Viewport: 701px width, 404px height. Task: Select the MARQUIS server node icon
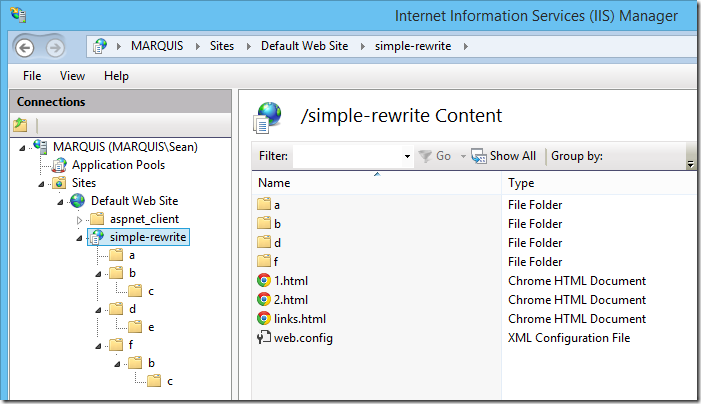click(40, 147)
